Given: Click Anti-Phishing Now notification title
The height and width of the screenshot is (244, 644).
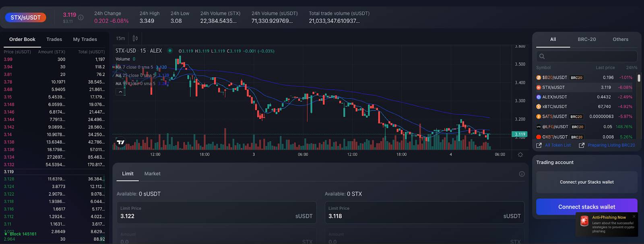Looking at the screenshot, I should (609, 217).
